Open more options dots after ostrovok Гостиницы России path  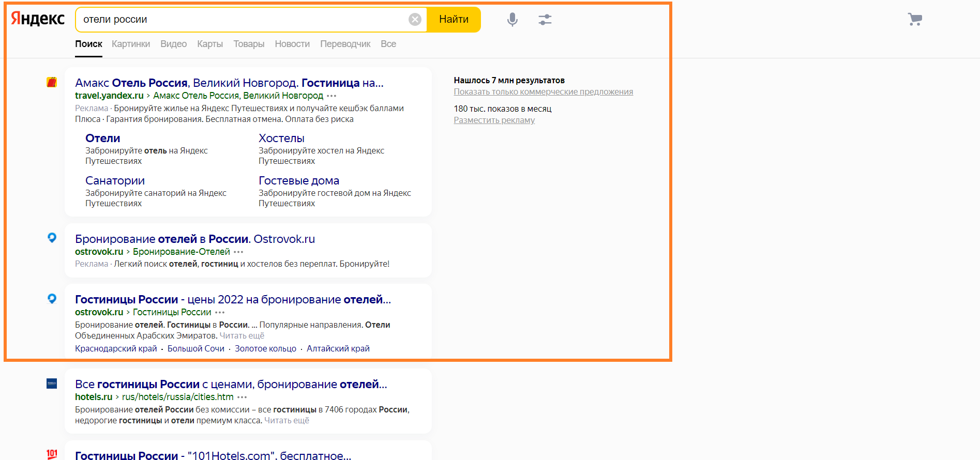click(x=220, y=313)
